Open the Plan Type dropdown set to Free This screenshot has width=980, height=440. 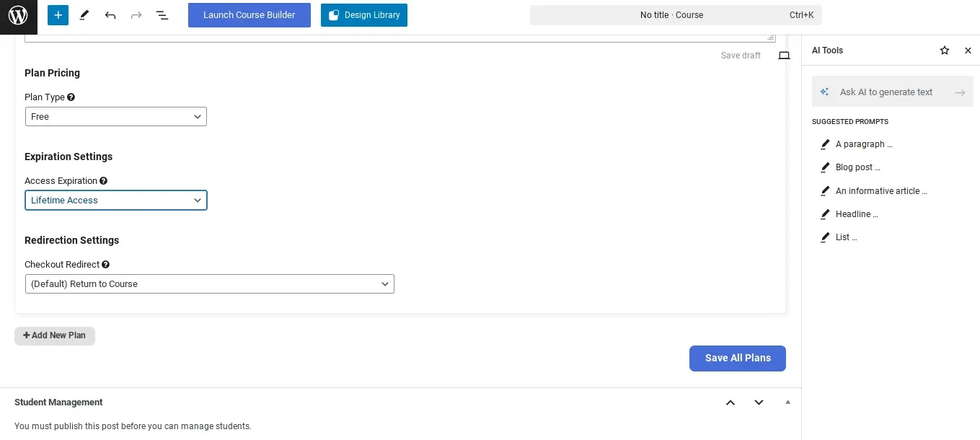point(116,117)
